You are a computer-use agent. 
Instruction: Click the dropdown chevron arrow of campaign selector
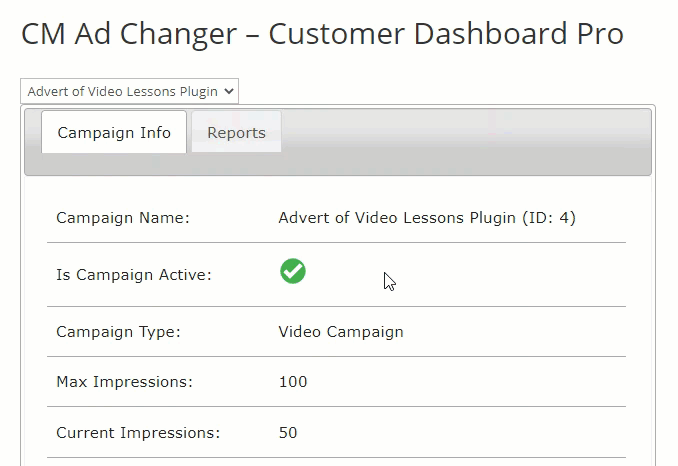coord(229,91)
